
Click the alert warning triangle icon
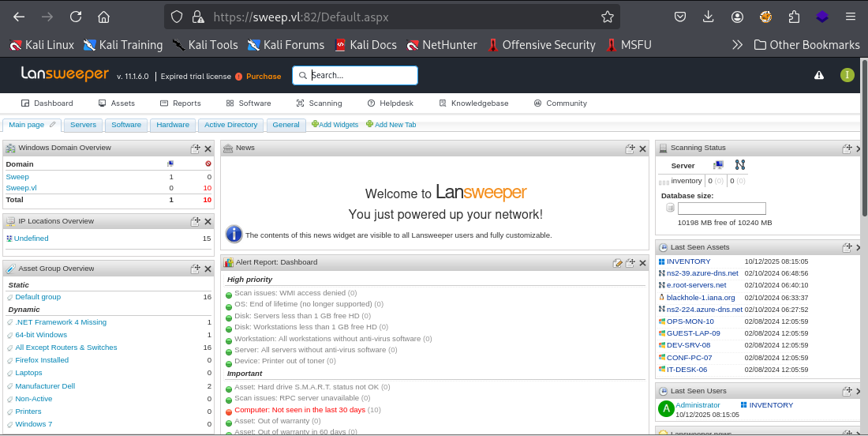click(x=819, y=75)
